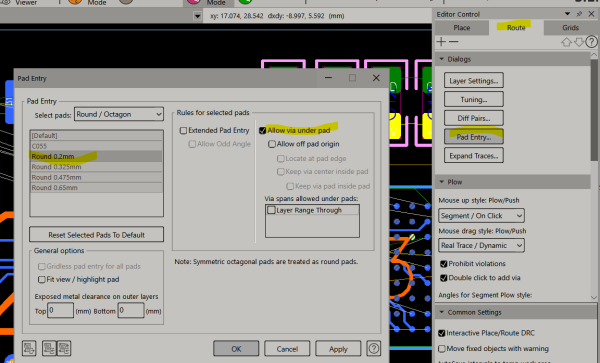Click the minus collapse-all icon in Editor Control

pos(453,41)
